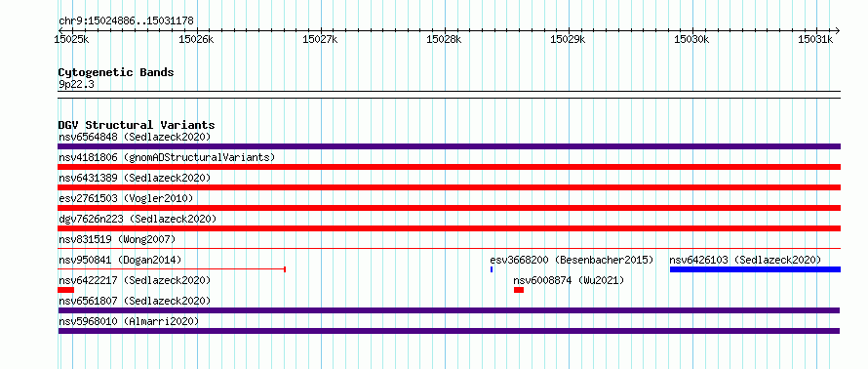This screenshot has width=868, height=369.
Task: Click the 15026k ruler tick label
Action: coord(196,39)
